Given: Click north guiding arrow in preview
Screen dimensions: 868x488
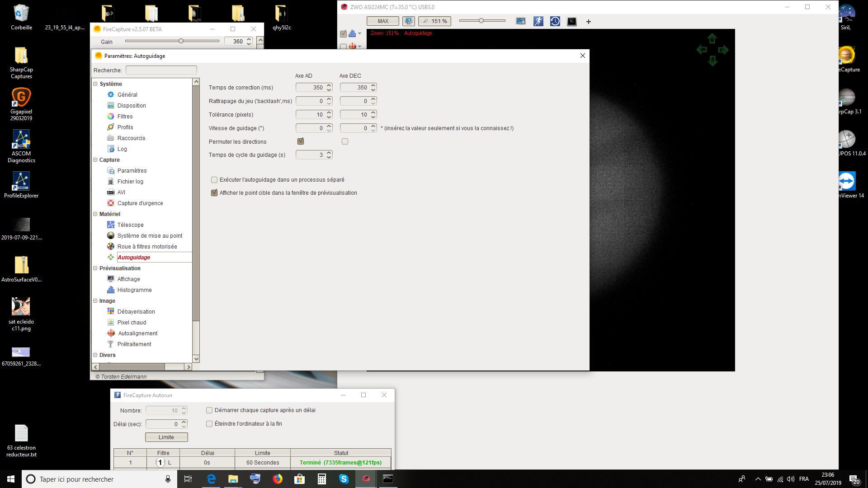Looking at the screenshot, I should (x=712, y=39).
